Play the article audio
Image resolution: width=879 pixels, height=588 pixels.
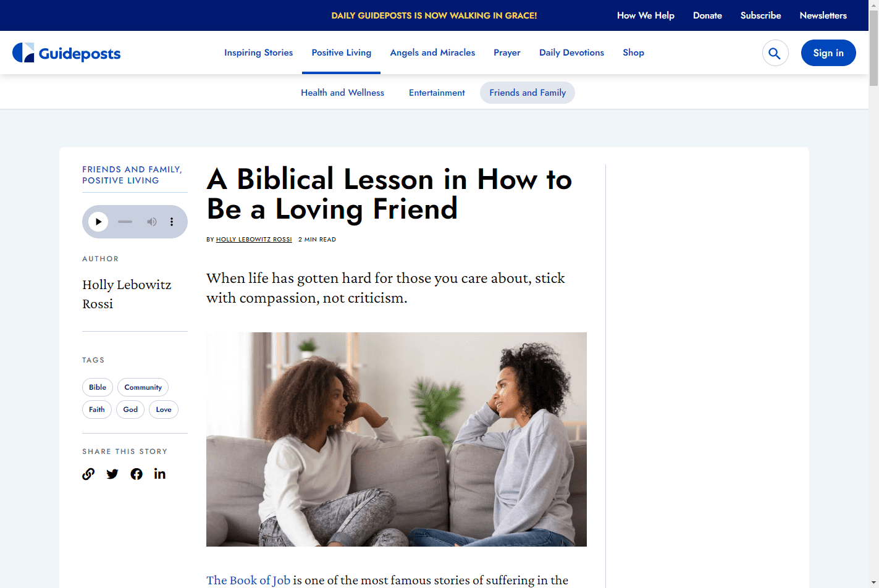[98, 222]
